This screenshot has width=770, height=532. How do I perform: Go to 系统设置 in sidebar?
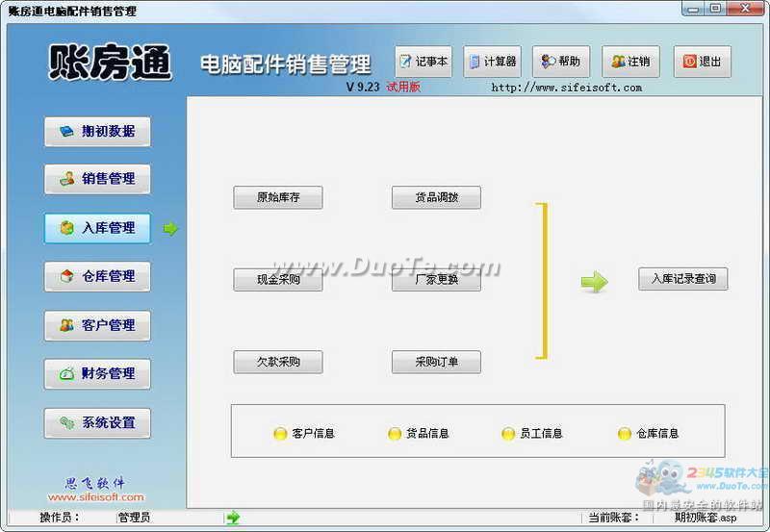coord(97,422)
